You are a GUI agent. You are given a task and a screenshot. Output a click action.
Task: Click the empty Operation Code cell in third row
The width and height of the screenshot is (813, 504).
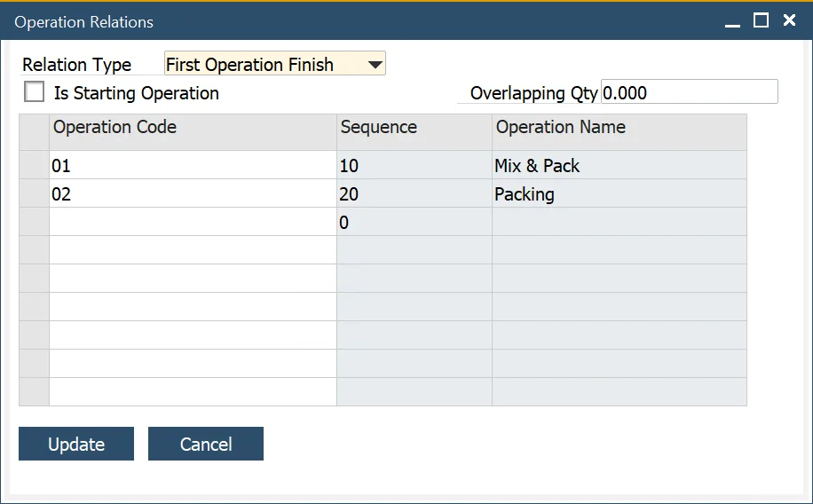(193, 223)
